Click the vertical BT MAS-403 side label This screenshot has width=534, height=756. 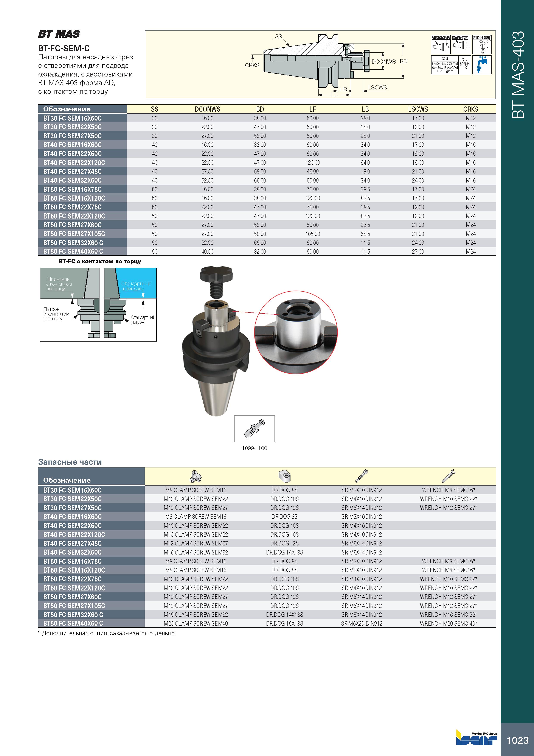(518, 74)
